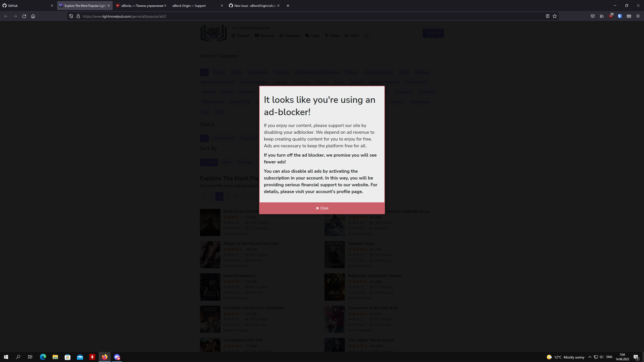The height and width of the screenshot is (362, 644).
Task: Open a new browser tab
Action: pos(288,6)
